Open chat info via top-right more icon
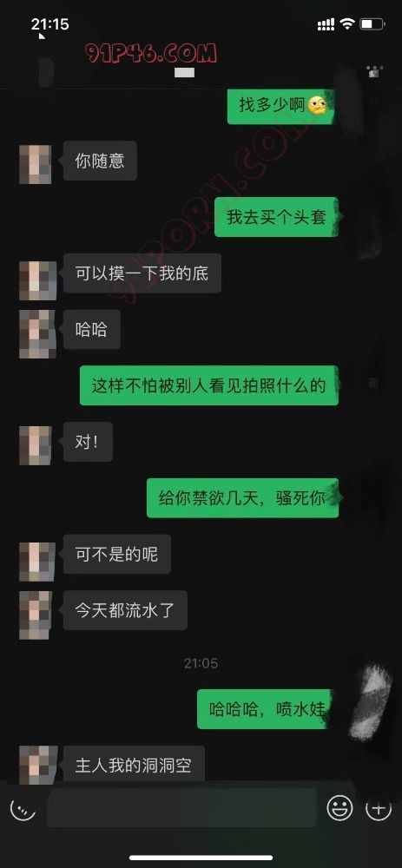 [x=375, y=71]
